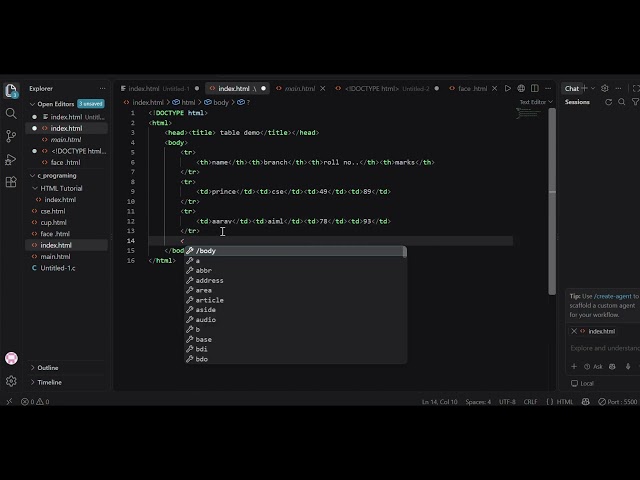Click the editor vertical scrollbar
The image size is (640, 480).
(552, 201)
